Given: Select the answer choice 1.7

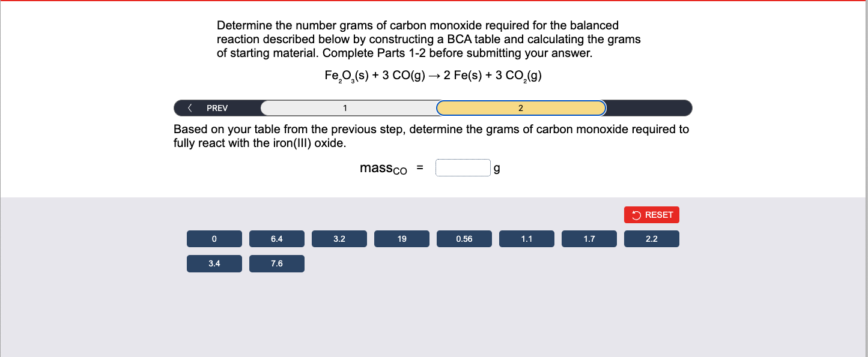Looking at the screenshot, I should click(589, 238).
